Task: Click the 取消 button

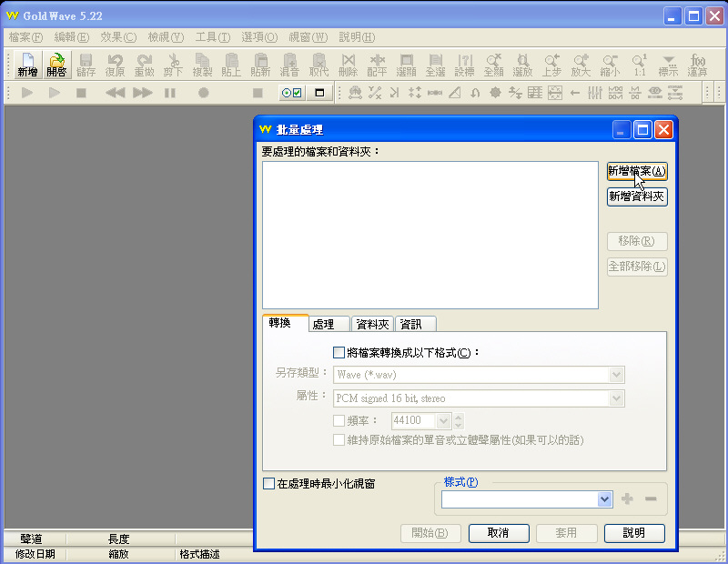Action: [x=498, y=533]
